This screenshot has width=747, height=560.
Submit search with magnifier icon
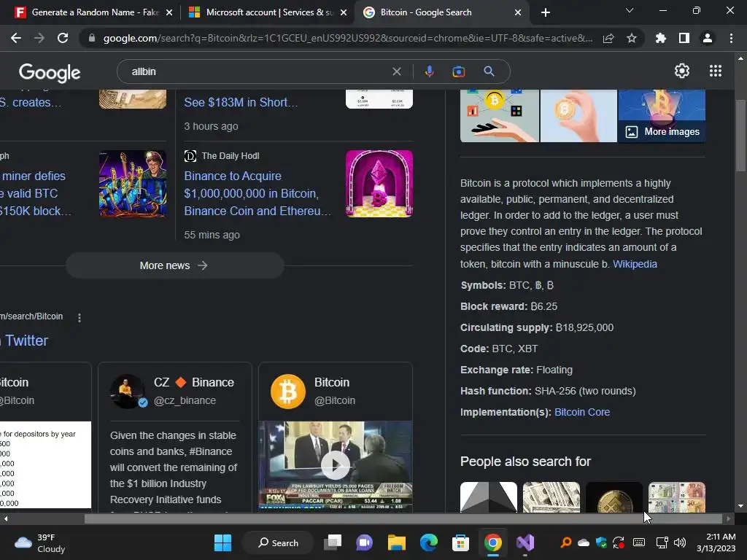point(489,71)
